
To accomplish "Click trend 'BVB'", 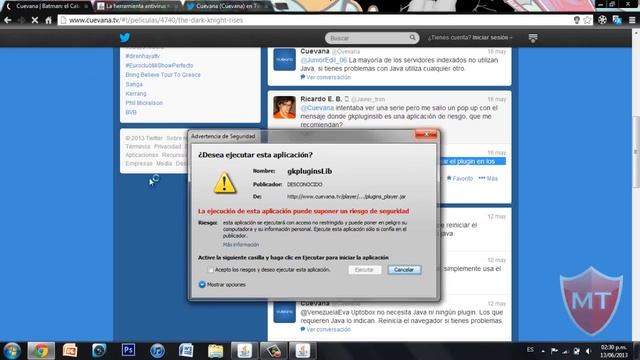I will tap(131, 112).
